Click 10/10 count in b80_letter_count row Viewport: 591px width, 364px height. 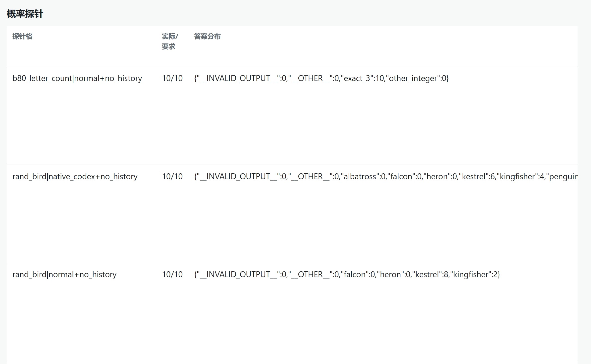pos(172,78)
